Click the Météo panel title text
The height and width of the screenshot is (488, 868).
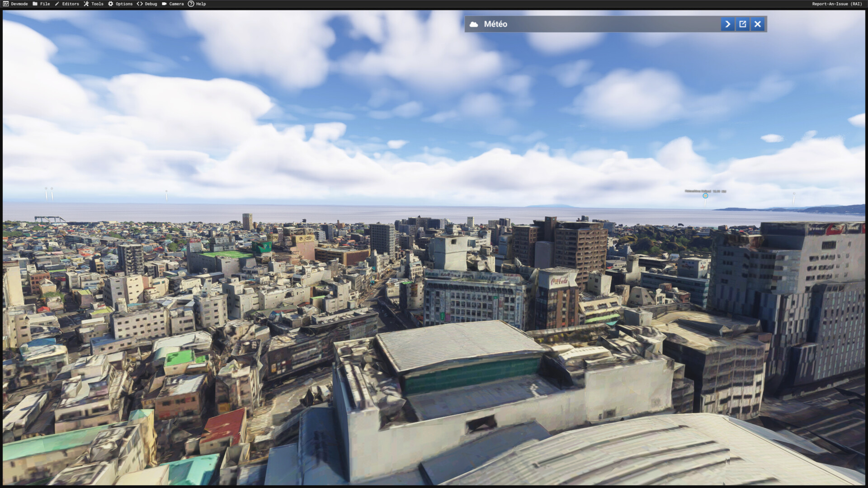coord(495,24)
